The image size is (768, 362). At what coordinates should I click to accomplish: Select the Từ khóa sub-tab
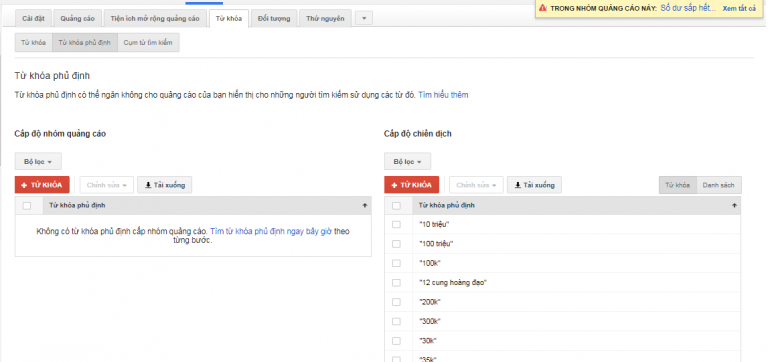(x=33, y=43)
